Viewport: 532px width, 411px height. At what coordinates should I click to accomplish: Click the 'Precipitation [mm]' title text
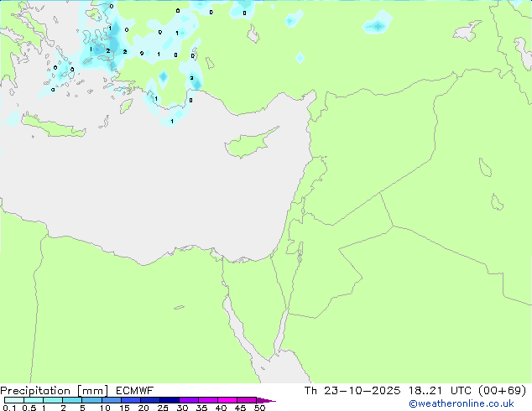pyautogui.click(x=55, y=391)
